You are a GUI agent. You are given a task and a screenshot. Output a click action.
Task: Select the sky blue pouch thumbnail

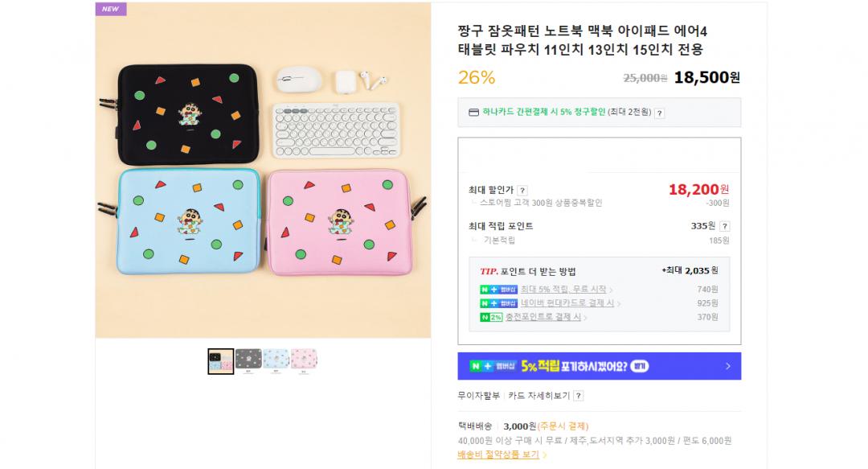pos(276,362)
